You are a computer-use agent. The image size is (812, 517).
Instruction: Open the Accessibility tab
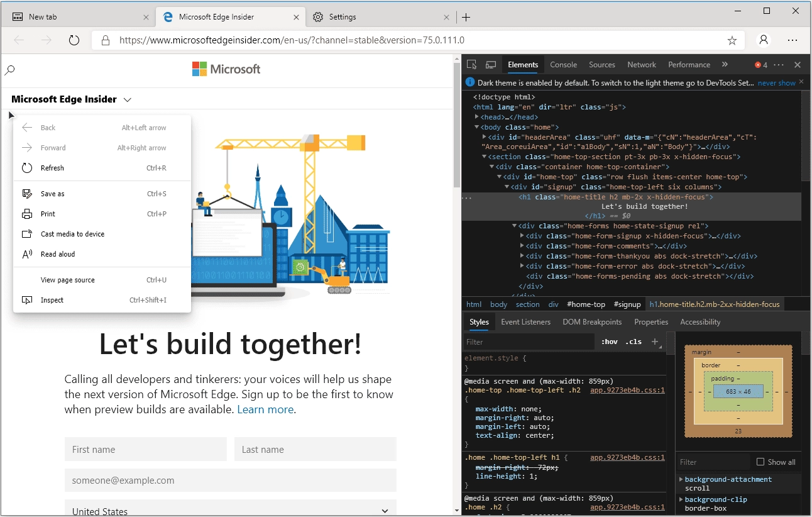point(700,322)
